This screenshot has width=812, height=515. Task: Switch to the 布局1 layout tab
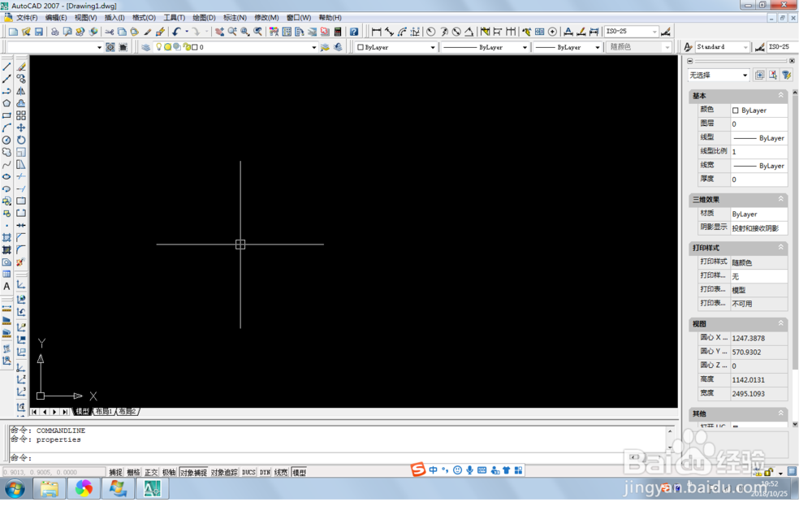pos(104,412)
